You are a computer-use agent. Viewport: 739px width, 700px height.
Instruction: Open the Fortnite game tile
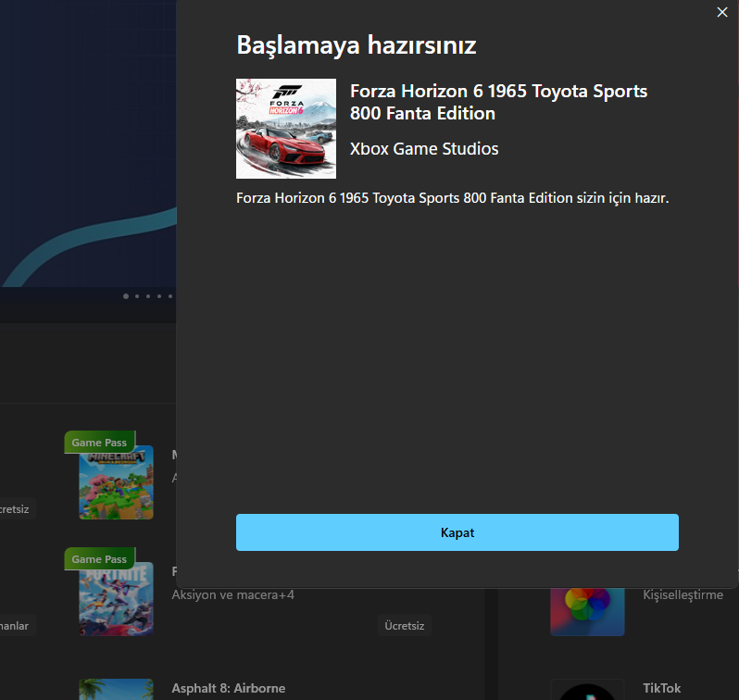click(116, 599)
